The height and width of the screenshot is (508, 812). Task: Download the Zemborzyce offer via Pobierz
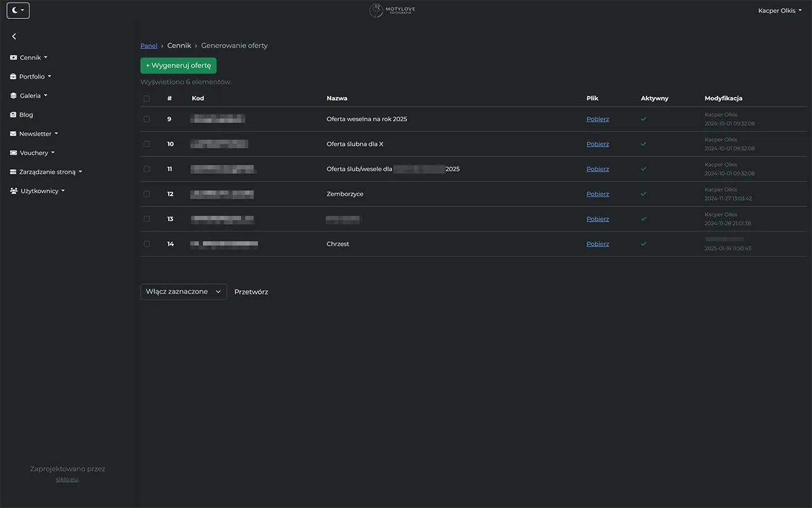click(x=597, y=194)
